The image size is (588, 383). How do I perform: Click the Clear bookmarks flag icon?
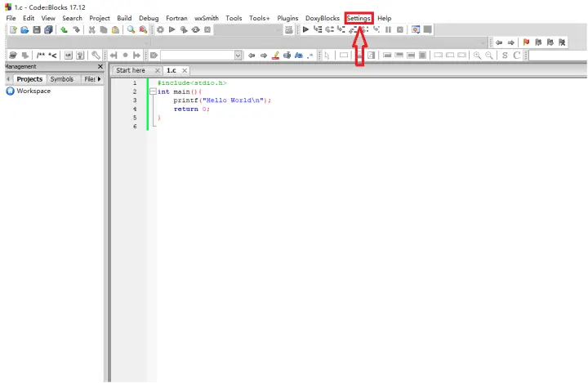tap(562, 42)
